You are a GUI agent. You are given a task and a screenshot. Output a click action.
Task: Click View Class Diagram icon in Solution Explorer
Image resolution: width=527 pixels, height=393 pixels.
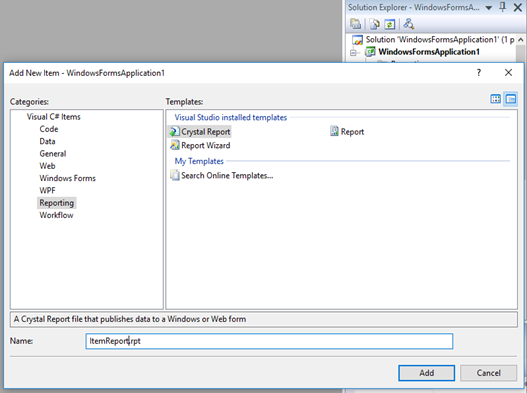pyautogui.click(x=408, y=24)
